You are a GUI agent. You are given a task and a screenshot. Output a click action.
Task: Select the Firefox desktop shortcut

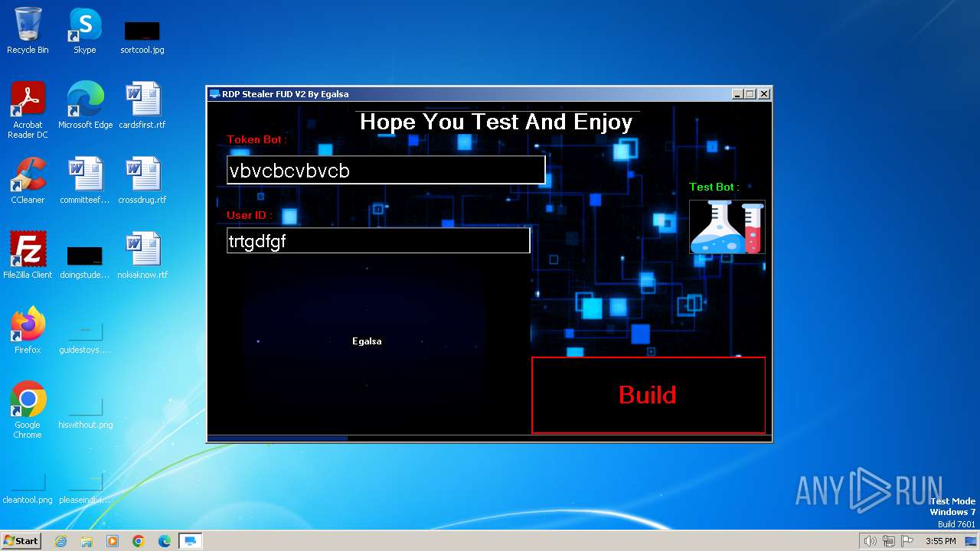click(28, 330)
